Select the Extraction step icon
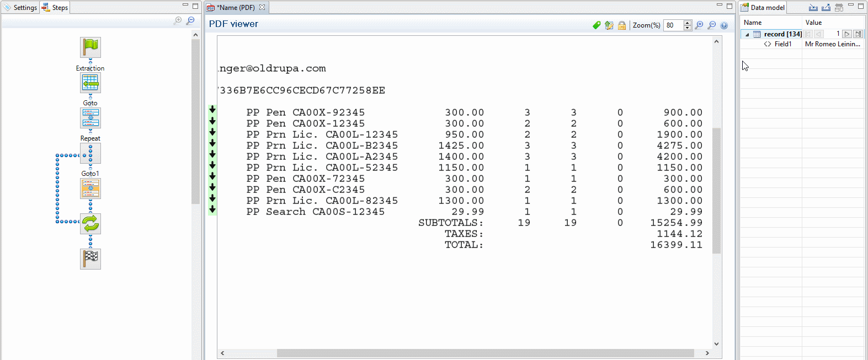The image size is (868, 360). pos(90,83)
